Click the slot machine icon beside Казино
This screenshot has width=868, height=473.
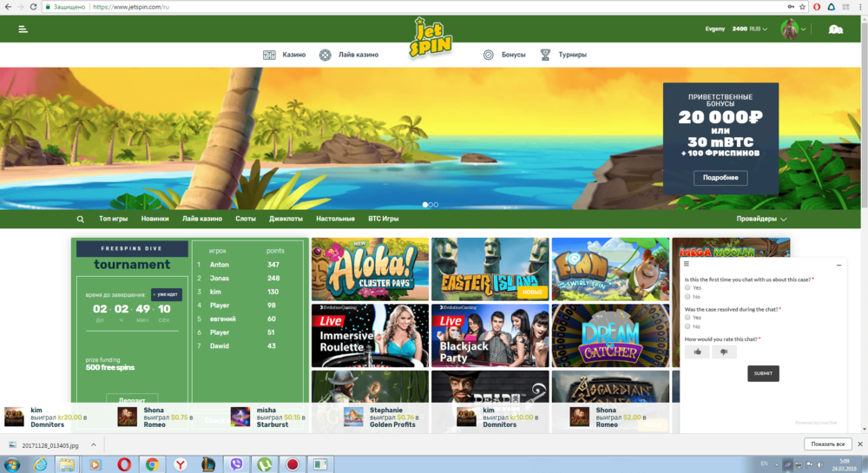pyautogui.click(x=269, y=55)
